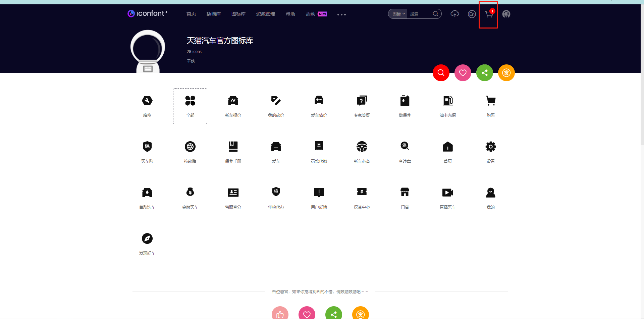The width and height of the screenshot is (644, 319).
Task: Click the 自助洗车 icon
Action: [x=147, y=193]
